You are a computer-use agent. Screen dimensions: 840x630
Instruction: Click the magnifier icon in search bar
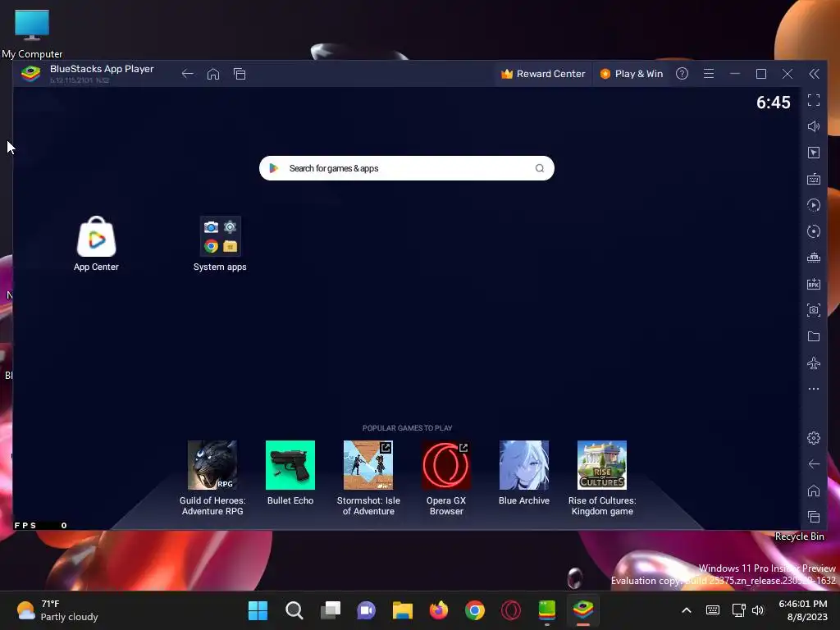pyautogui.click(x=540, y=168)
